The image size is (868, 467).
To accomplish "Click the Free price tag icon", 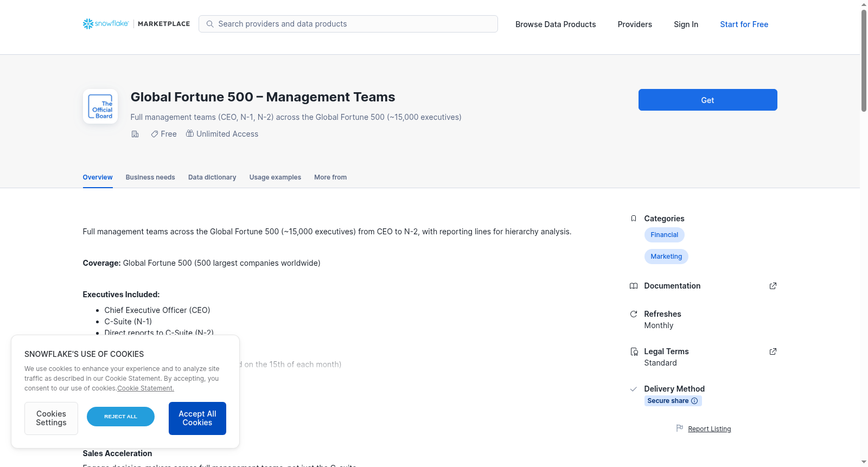I will click(155, 134).
